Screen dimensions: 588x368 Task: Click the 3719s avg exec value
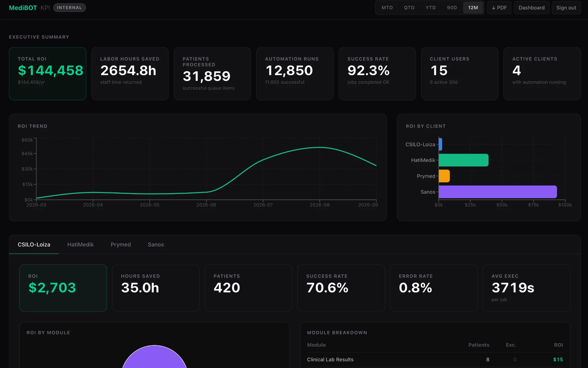pos(513,288)
